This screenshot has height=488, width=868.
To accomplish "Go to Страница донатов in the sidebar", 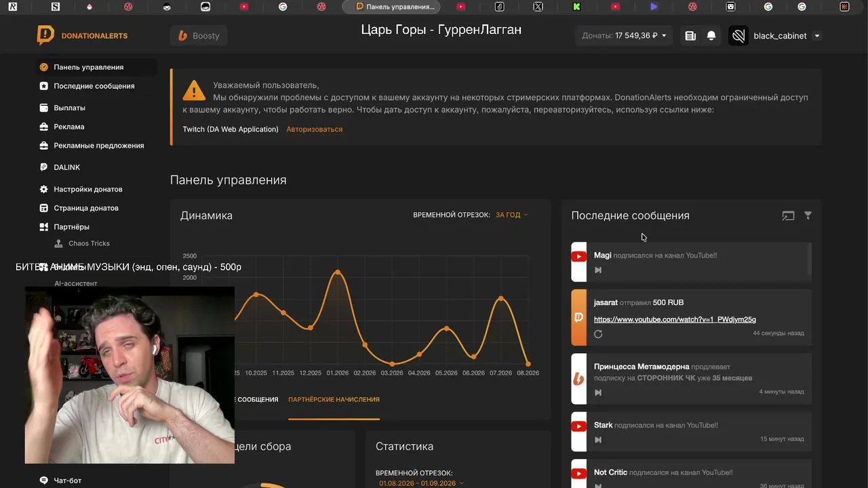I will click(x=86, y=208).
